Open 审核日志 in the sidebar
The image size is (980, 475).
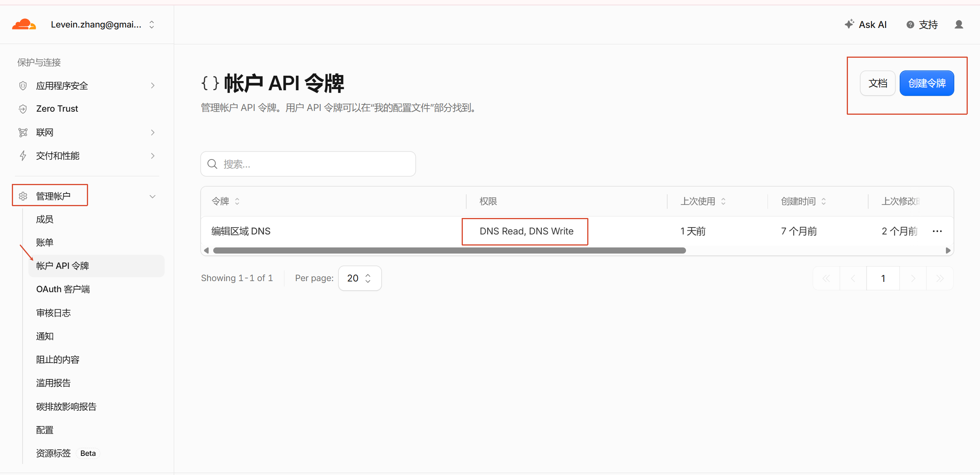pyautogui.click(x=96, y=313)
